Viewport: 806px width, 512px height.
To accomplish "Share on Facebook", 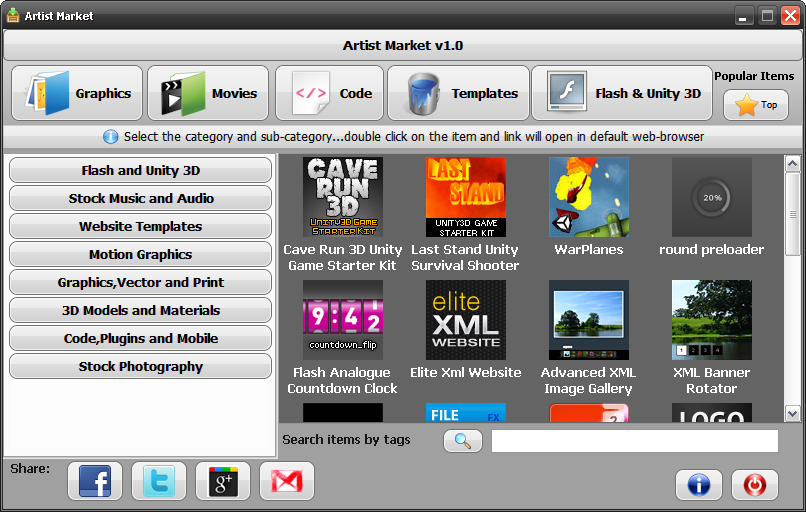I will pyautogui.click(x=95, y=481).
